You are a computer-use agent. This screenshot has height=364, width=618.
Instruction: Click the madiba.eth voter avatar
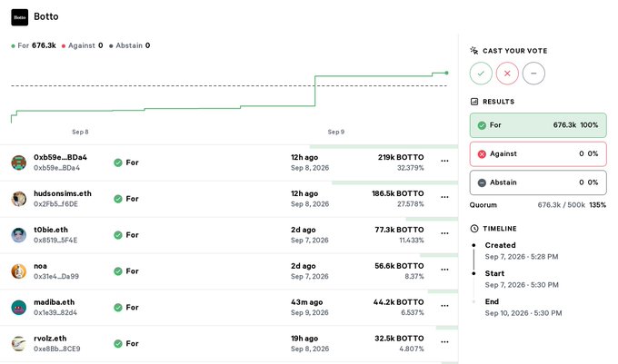18,308
